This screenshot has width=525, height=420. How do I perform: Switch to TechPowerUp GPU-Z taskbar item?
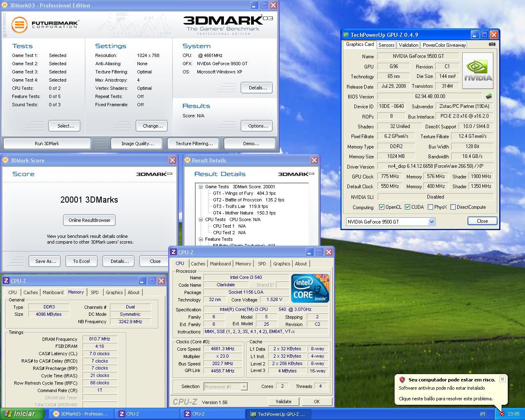click(x=278, y=414)
